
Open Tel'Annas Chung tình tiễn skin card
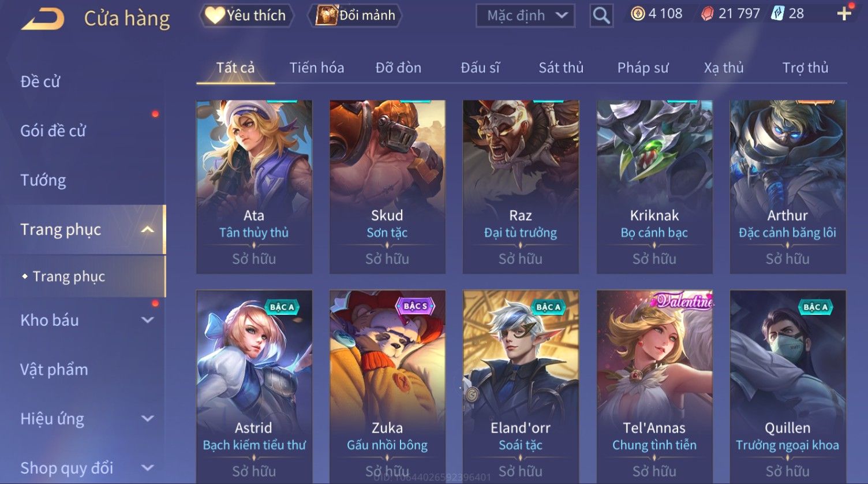(654, 386)
